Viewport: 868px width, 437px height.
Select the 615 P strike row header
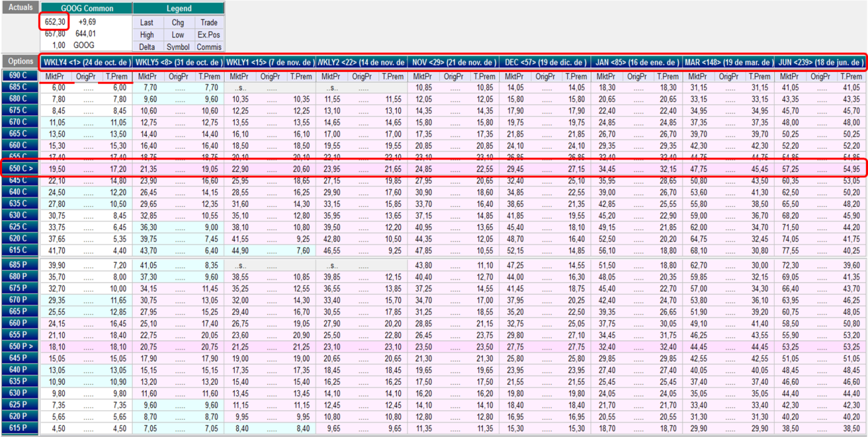pyautogui.click(x=19, y=428)
